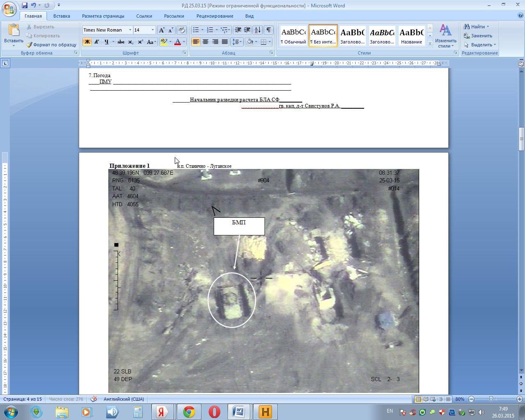
Task: Click the Format Painter brush icon
Action: tap(30, 45)
